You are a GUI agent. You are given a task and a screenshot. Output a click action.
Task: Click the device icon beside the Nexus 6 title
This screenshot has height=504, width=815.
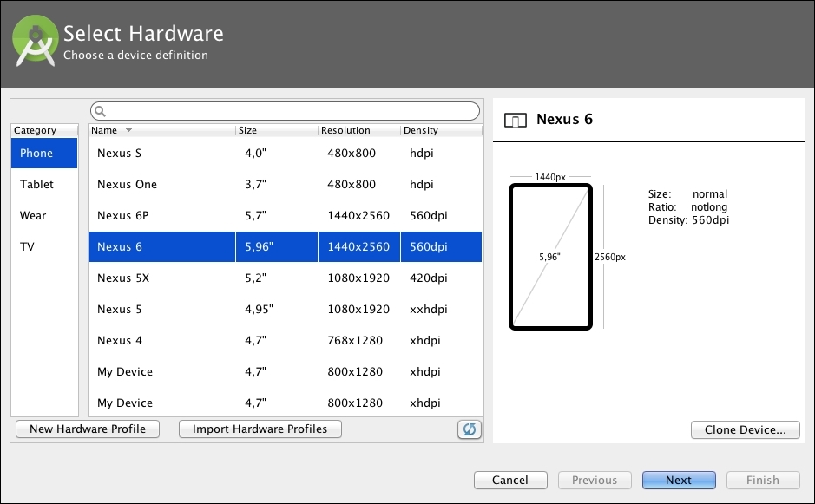[515, 121]
